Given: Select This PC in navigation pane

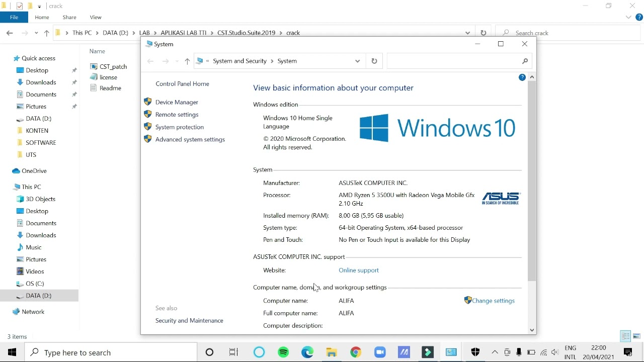Looking at the screenshot, I should tap(31, 187).
